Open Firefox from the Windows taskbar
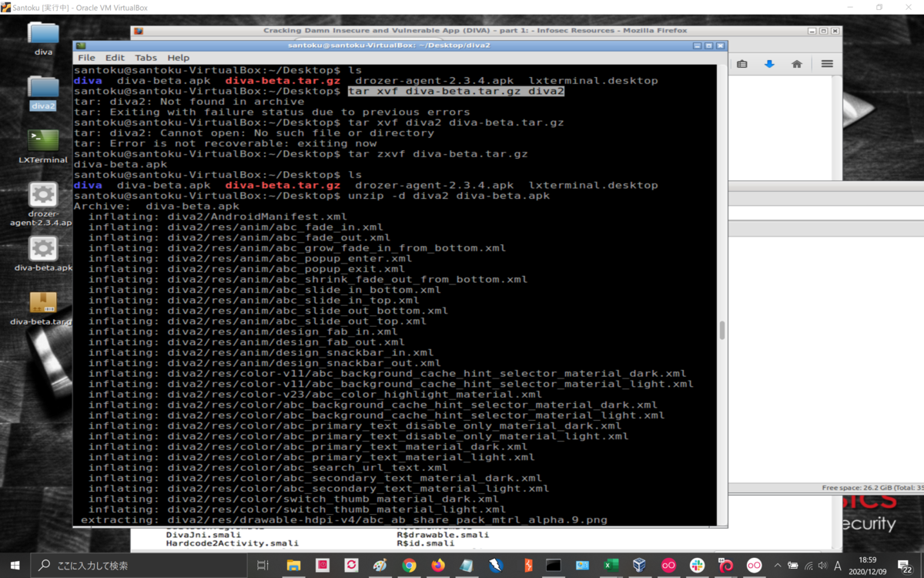The height and width of the screenshot is (578, 924). tap(438, 565)
